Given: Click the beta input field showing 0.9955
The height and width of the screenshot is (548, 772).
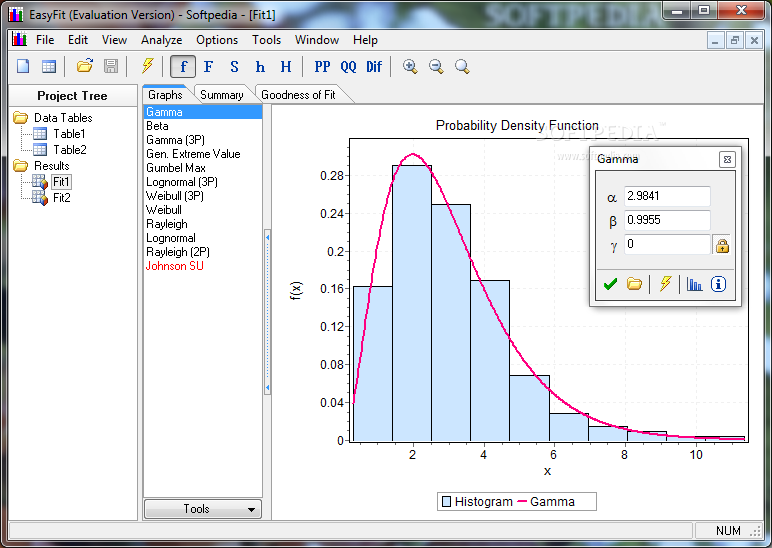Looking at the screenshot, I should pyautogui.click(x=667, y=220).
